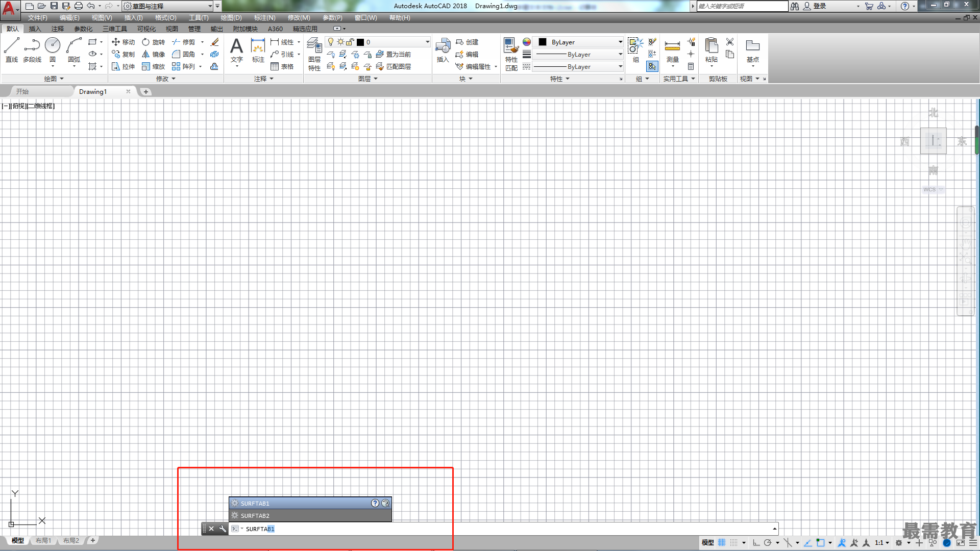The width and height of the screenshot is (980, 551).
Task: Toggle hardware acceleration blue icon
Action: click(x=947, y=542)
